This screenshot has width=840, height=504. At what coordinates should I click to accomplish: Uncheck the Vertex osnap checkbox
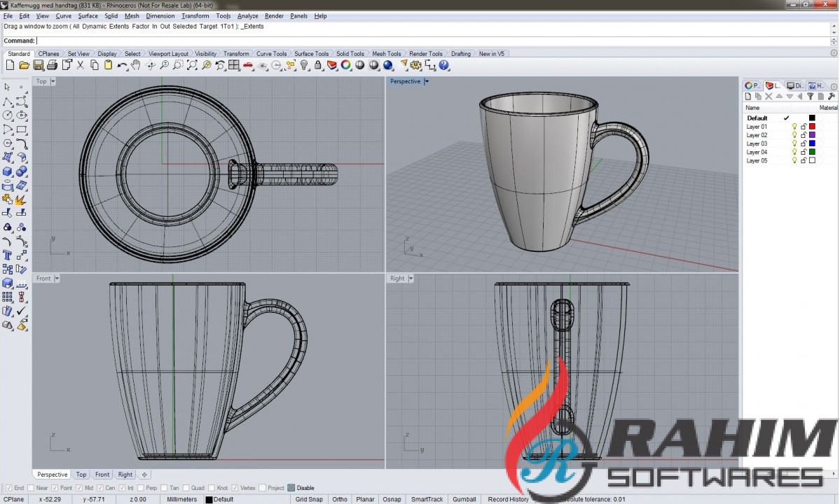(235, 488)
